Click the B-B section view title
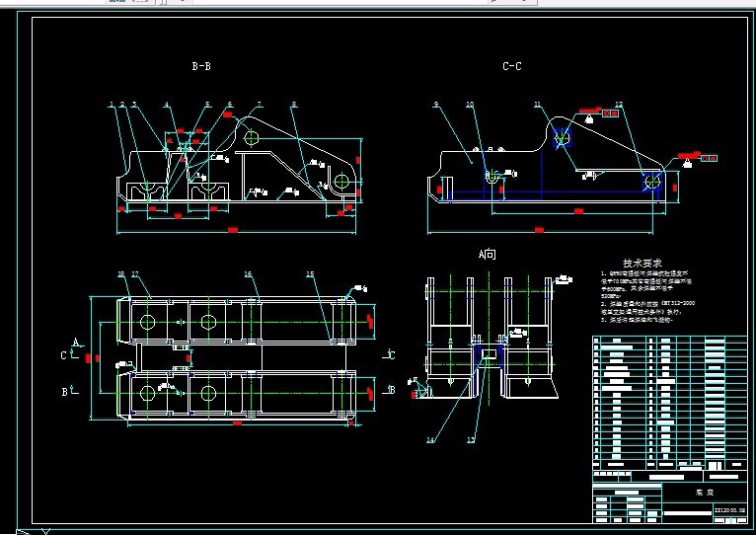The width and height of the screenshot is (756, 535). [x=201, y=66]
